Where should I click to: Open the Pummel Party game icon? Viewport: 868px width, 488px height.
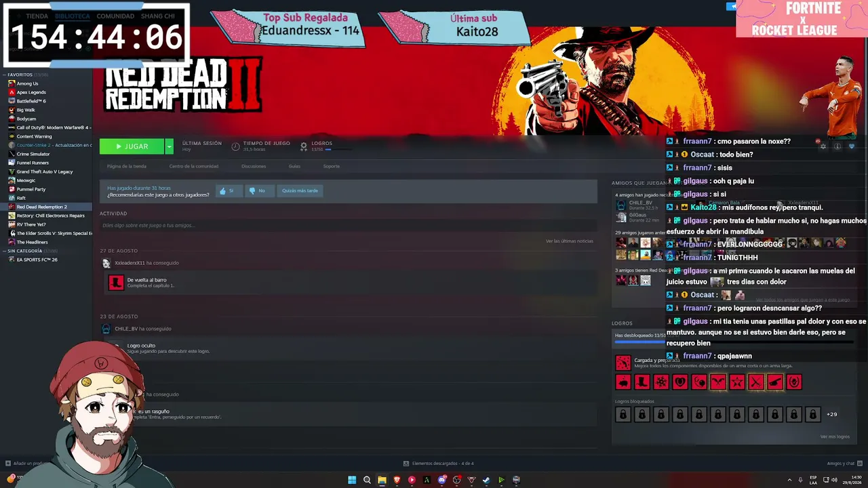(12, 189)
